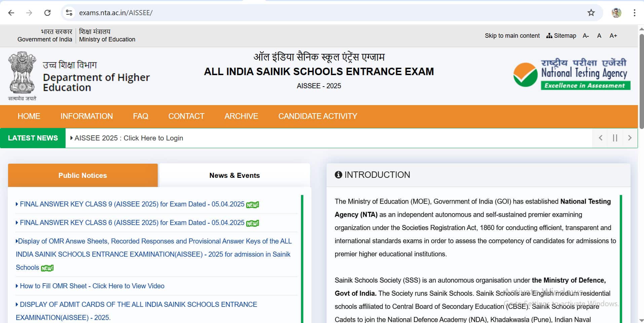
Task: Click AISSEE 2025 Click Here to Login news
Action: click(128, 138)
